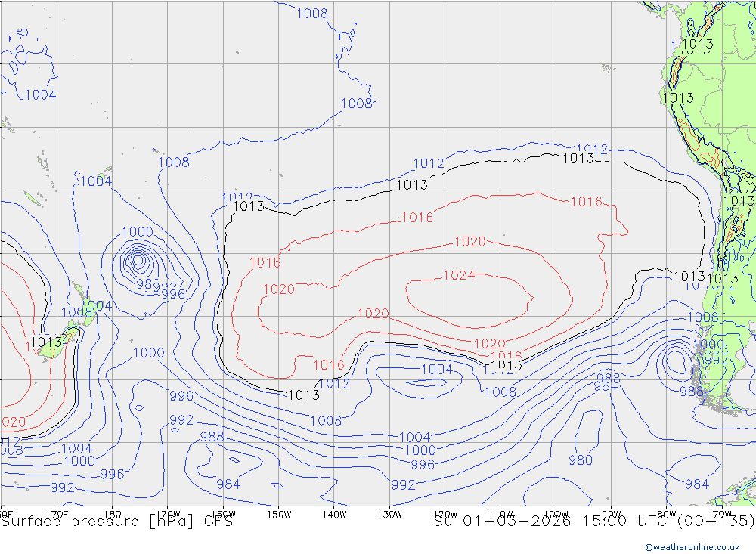Select the 140W longitude axis label
Viewport: 756px width, 554px height.
point(334,515)
